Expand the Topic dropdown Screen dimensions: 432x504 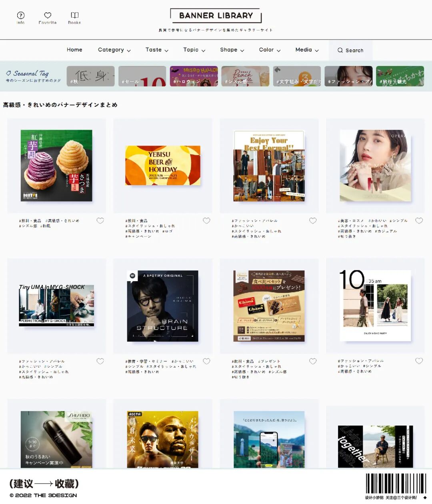click(194, 50)
